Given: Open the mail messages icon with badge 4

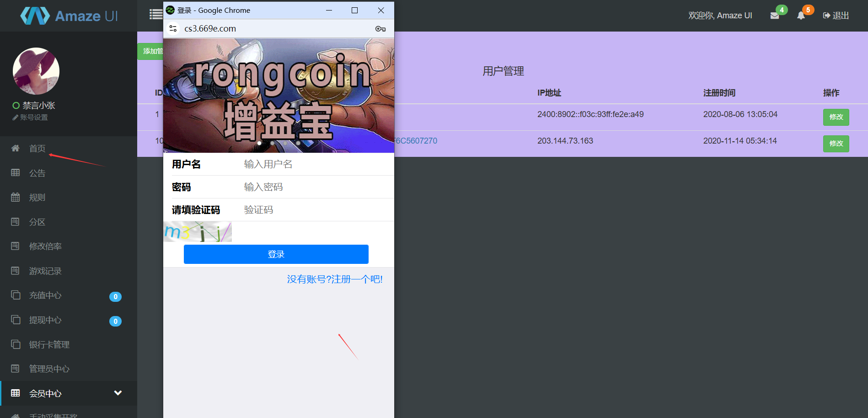Looking at the screenshot, I should (775, 16).
